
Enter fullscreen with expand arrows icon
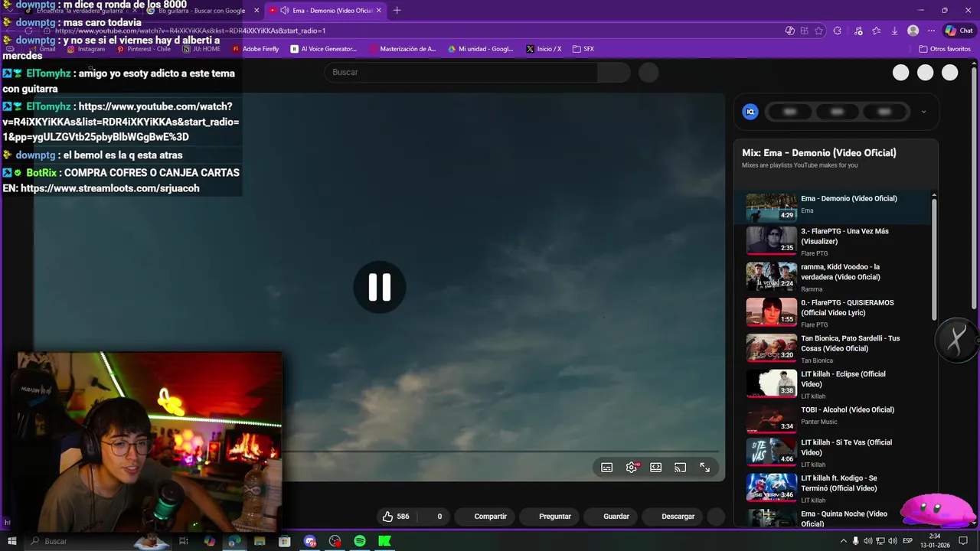tap(704, 468)
